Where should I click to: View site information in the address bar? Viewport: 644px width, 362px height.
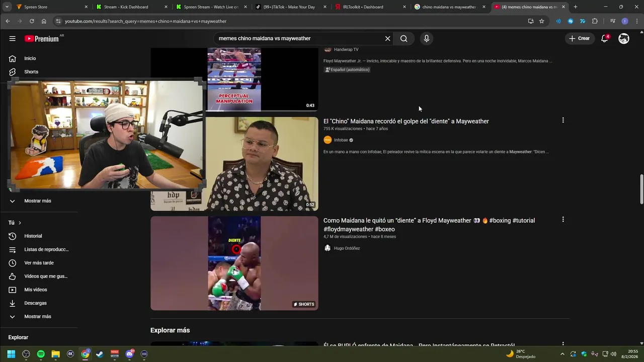(58, 21)
